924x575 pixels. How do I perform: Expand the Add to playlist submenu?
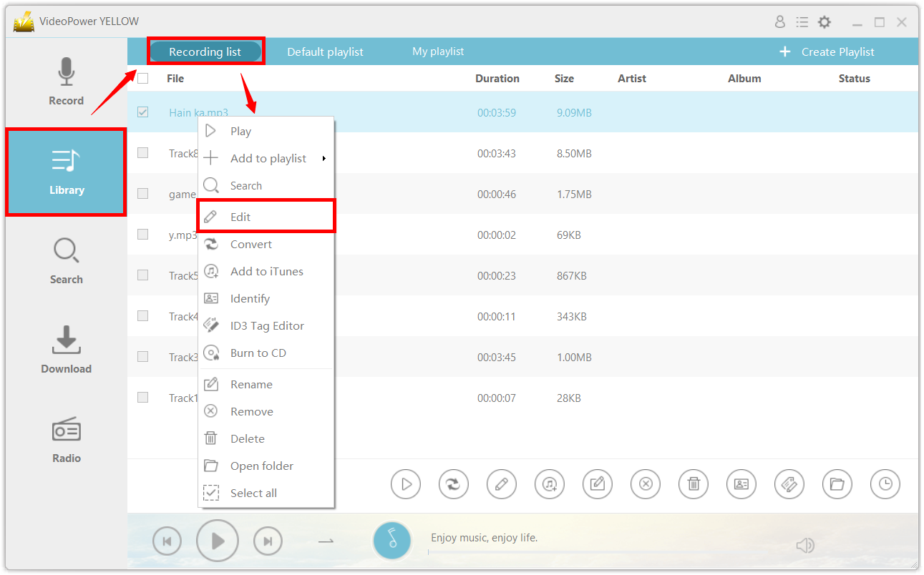pos(268,158)
